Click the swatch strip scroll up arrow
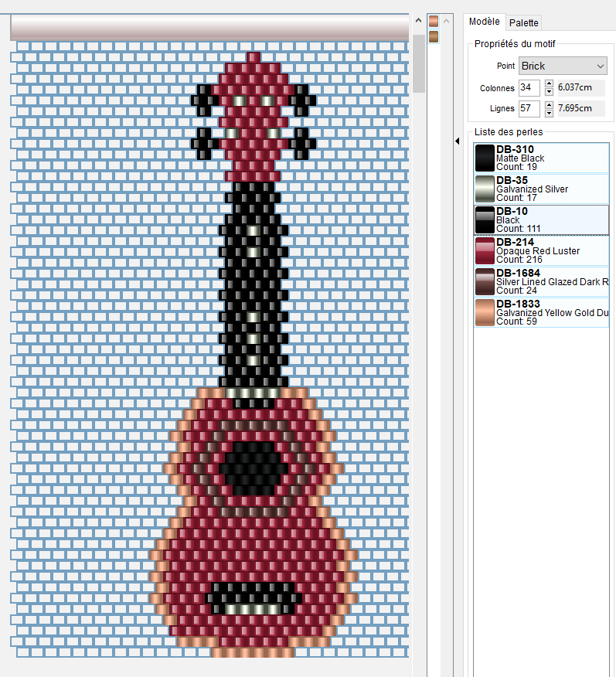The image size is (616, 677). tap(446, 21)
